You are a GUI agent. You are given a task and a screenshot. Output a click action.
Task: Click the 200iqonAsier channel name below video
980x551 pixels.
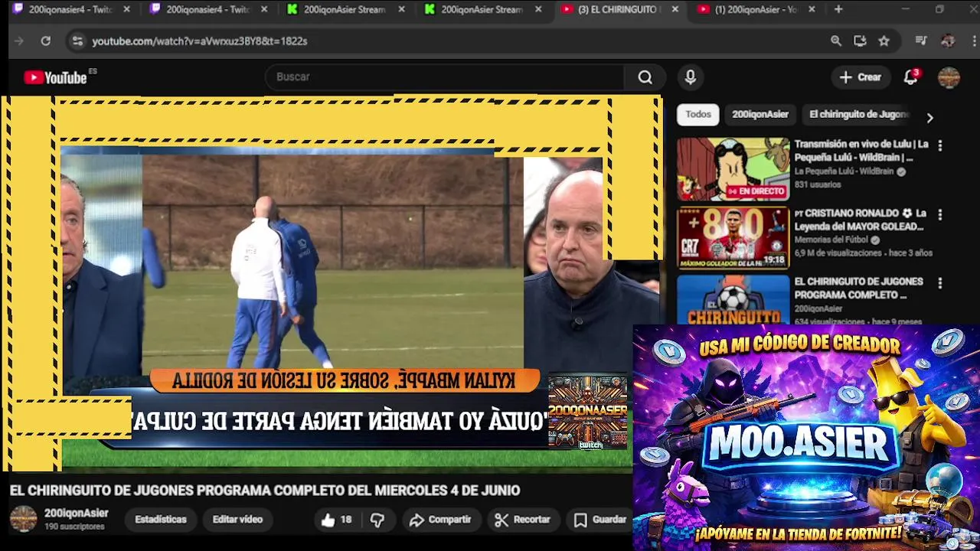click(76, 514)
